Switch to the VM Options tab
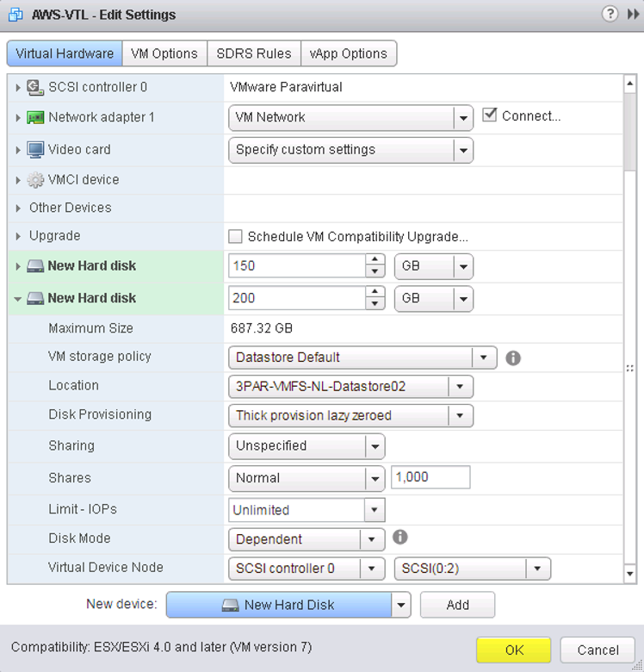The width and height of the screenshot is (644, 672). [164, 53]
